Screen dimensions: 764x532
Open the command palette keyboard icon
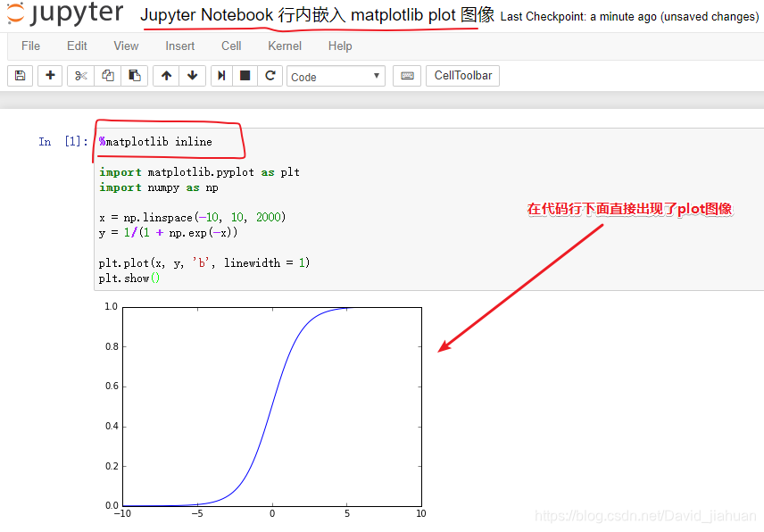[x=406, y=76]
